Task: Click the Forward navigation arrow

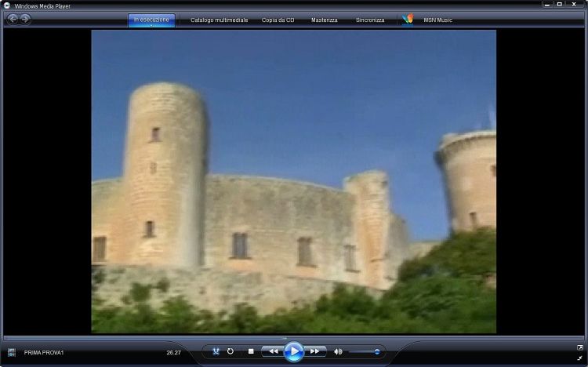Action: (x=25, y=19)
